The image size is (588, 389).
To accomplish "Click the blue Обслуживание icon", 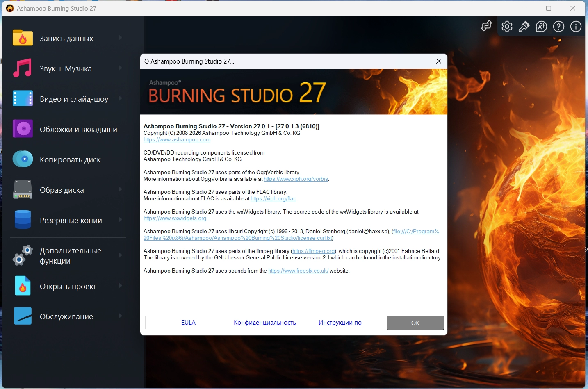I will [x=23, y=316].
